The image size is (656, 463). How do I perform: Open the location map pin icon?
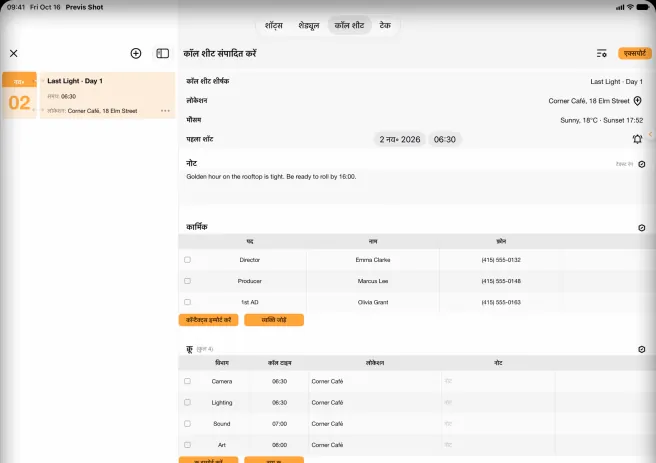(637, 101)
